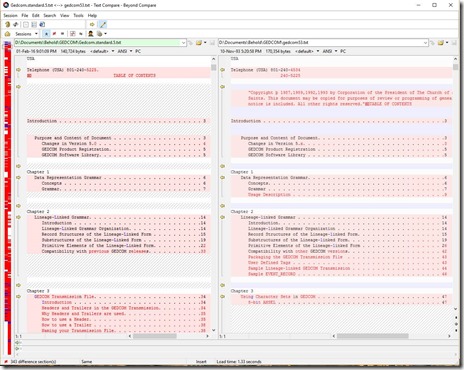This screenshot has height=370, width=464.
Task: Open the File menu
Action: [25, 15]
